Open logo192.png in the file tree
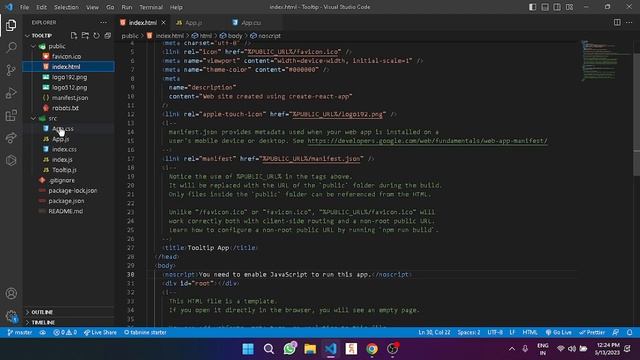The image size is (640, 360). point(69,77)
